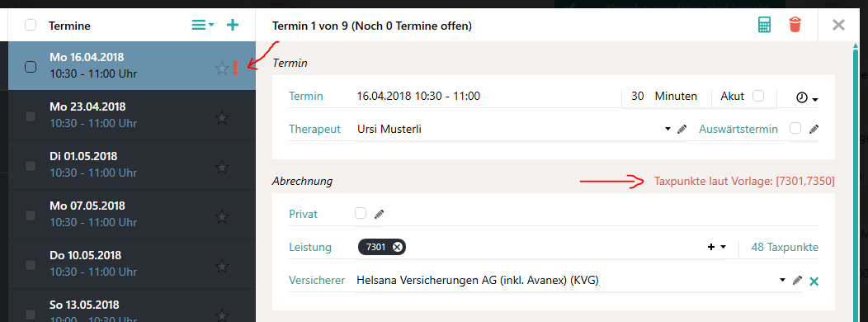Add new appointment with plus icon
This screenshot has width=868, height=322.
coord(233,25)
